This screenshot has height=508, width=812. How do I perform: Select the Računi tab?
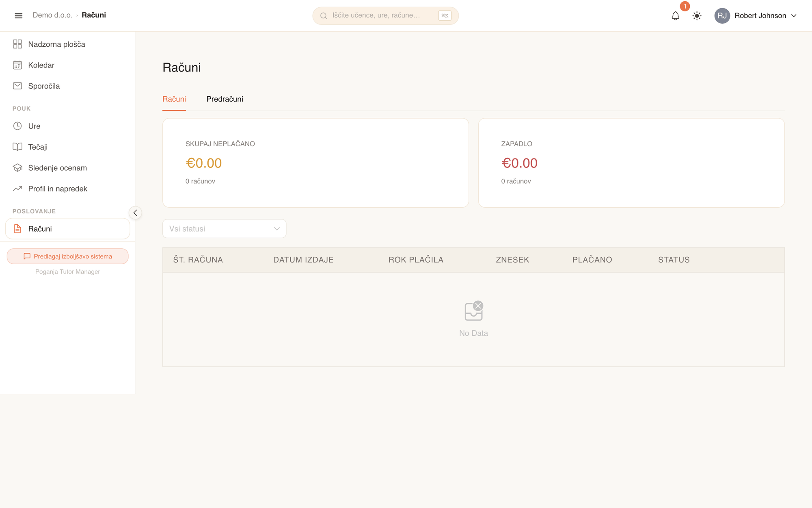174,99
